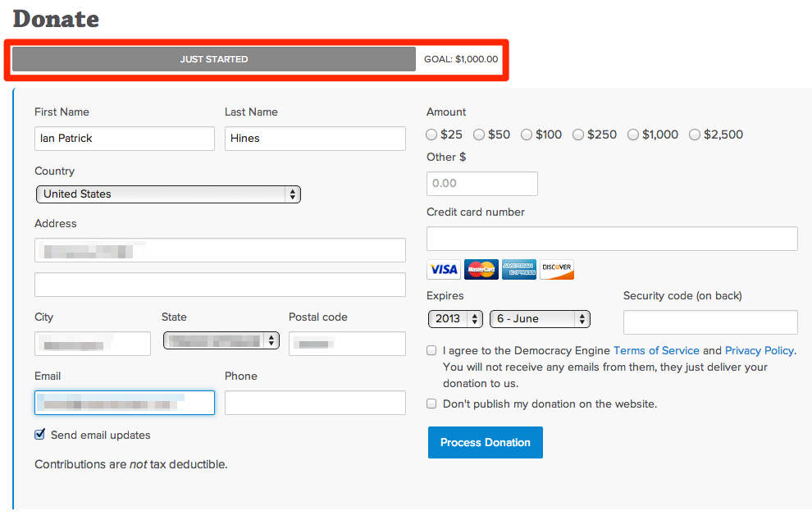
Task: Choose the $250 amount option
Action: (578, 135)
